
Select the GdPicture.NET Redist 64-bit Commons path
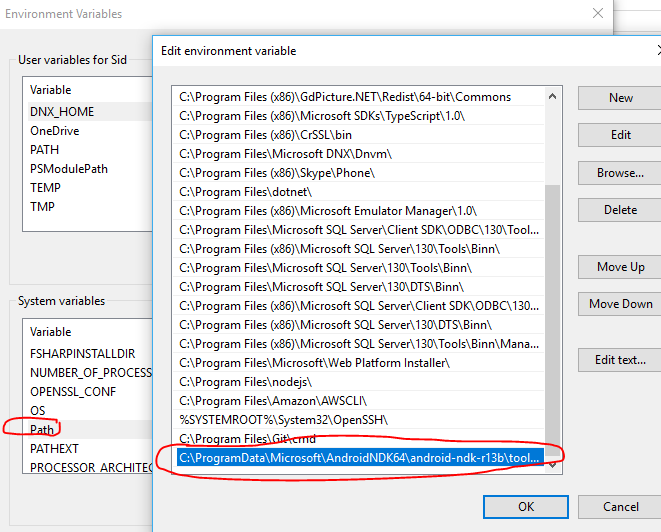tap(358, 97)
